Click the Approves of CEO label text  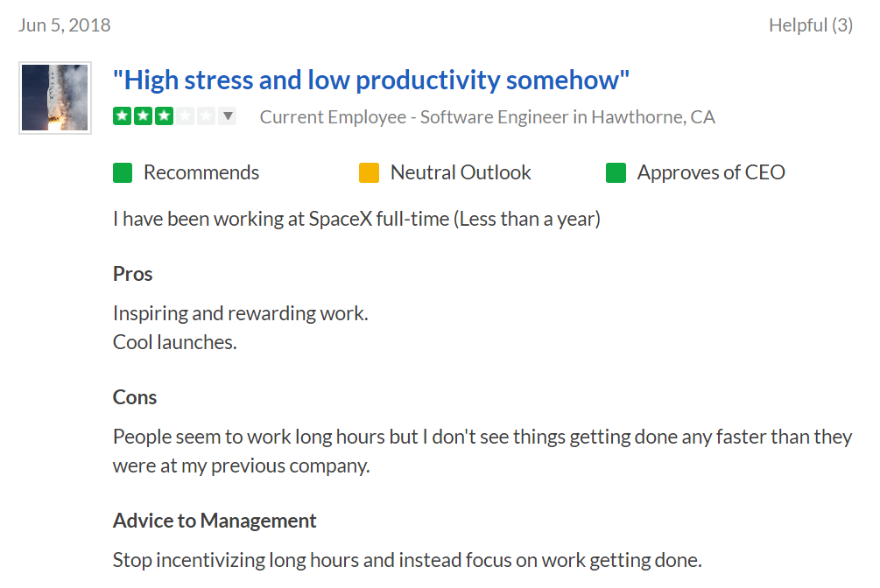pyautogui.click(x=711, y=172)
